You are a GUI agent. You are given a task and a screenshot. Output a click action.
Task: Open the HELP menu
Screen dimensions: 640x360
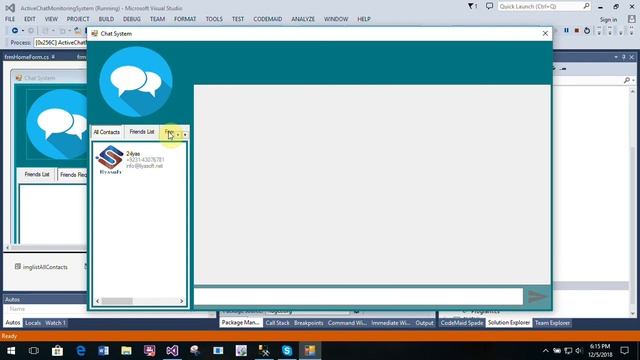364,19
